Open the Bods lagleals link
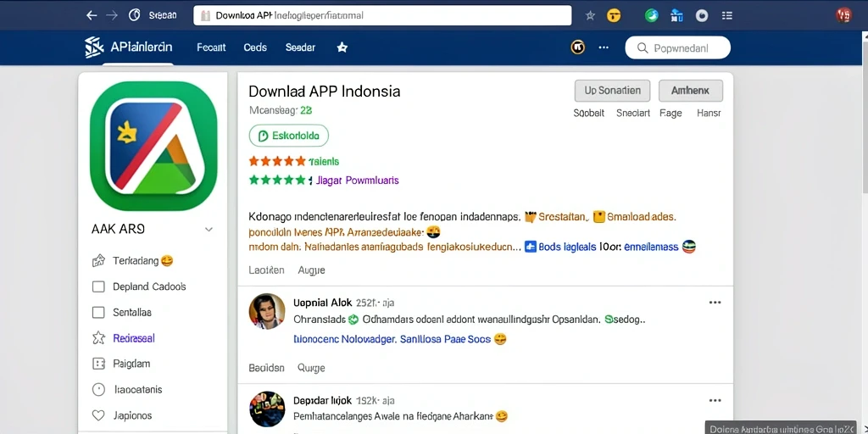Screen dimensions: 868x434 click(567, 248)
